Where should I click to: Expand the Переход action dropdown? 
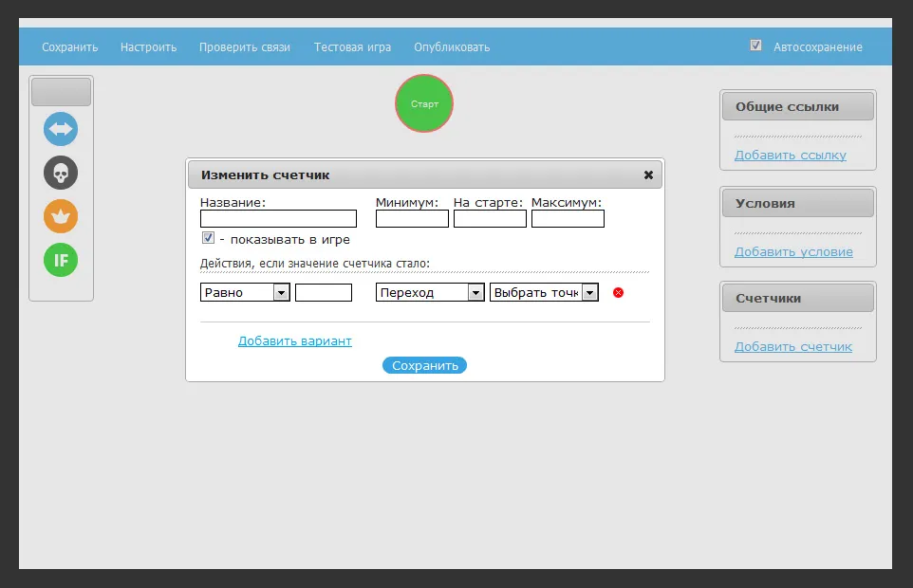[x=430, y=293]
